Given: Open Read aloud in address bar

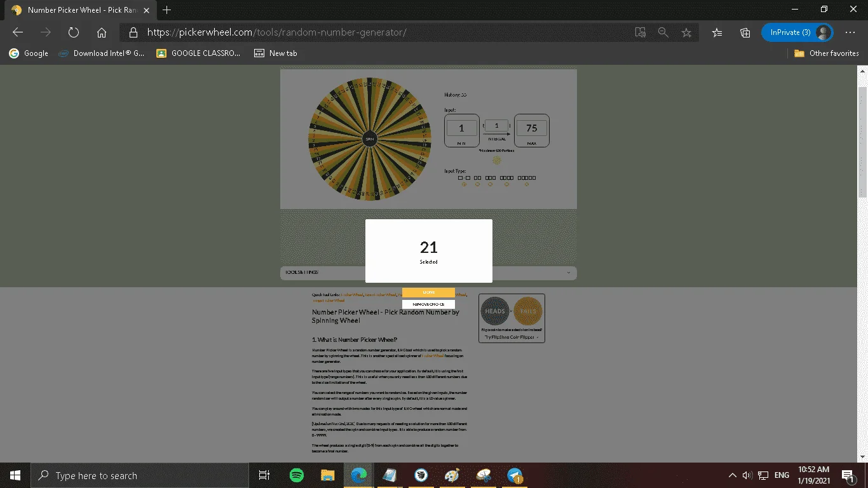Looking at the screenshot, I should pyautogui.click(x=641, y=32).
